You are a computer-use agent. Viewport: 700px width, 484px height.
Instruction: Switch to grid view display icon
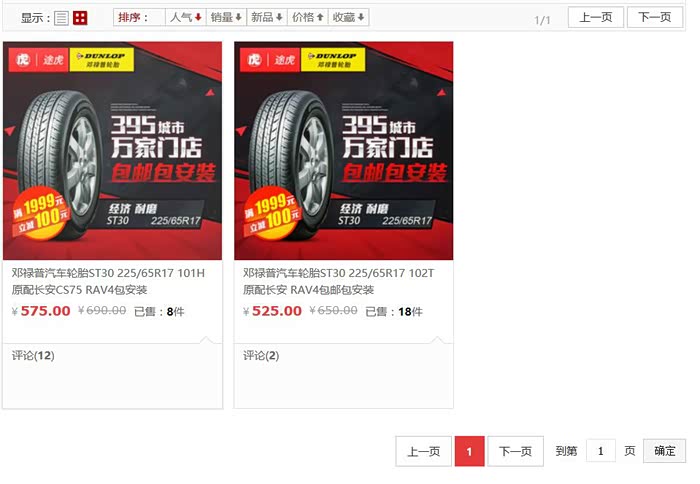click(x=80, y=18)
